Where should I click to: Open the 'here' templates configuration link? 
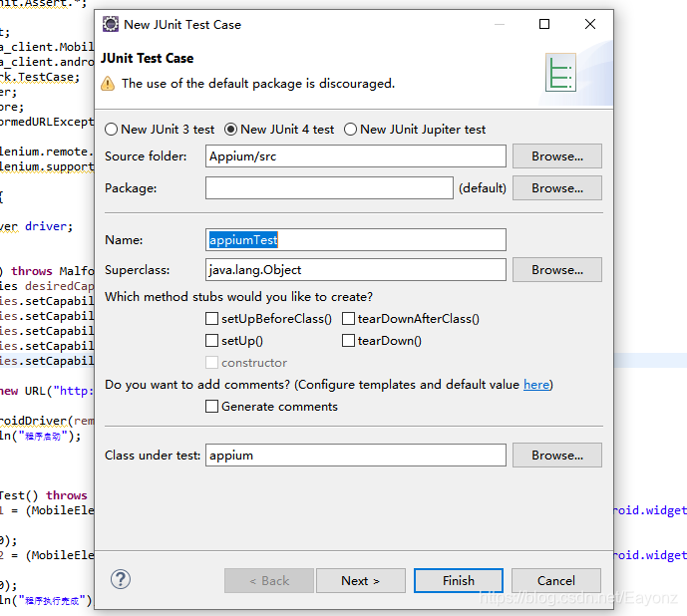coord(536,384)
